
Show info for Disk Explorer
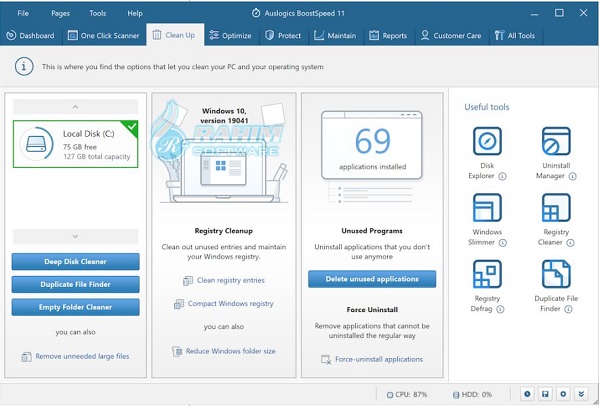pos(502,176)
